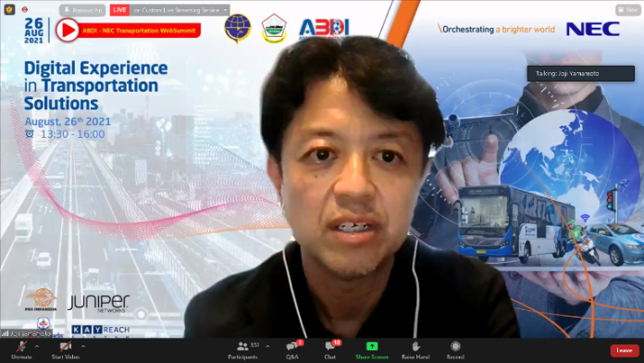The height and width of the screenshot is (363, 644).
Task: Leave the meeting
Action: point(625,351)
